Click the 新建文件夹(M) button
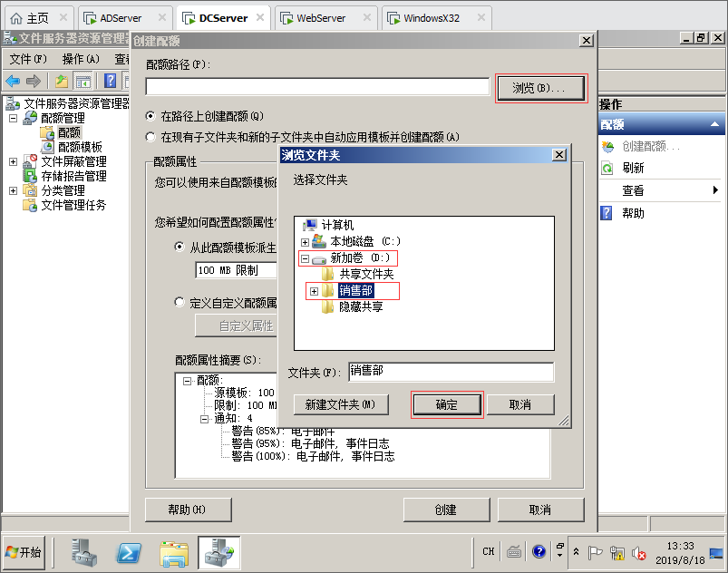 (x=341, y=405)
